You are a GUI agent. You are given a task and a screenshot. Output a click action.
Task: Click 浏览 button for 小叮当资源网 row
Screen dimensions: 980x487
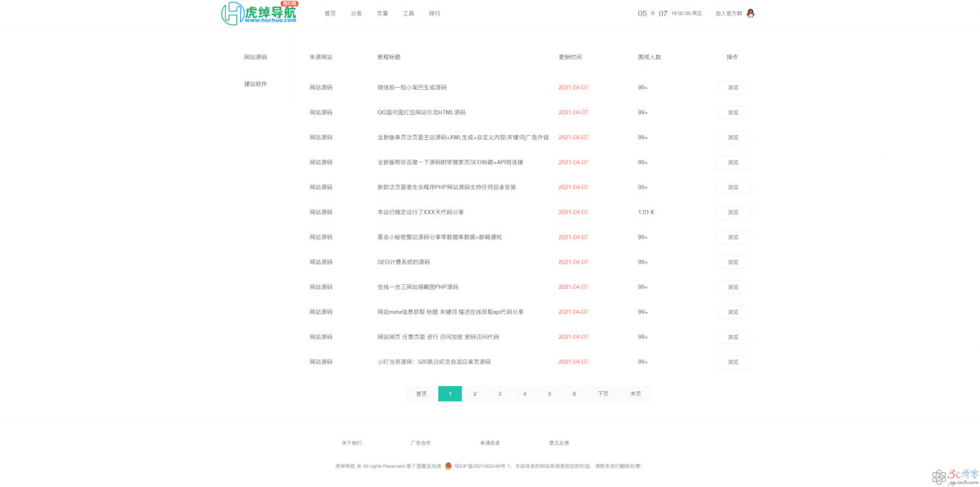coord(733,362)
